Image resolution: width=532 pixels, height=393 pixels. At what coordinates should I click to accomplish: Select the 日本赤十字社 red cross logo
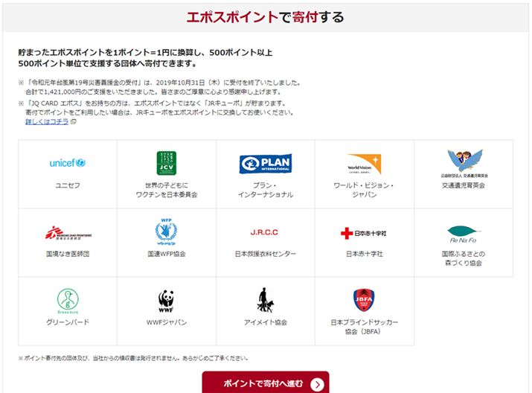pyautogui.click(x=363, y=233)
